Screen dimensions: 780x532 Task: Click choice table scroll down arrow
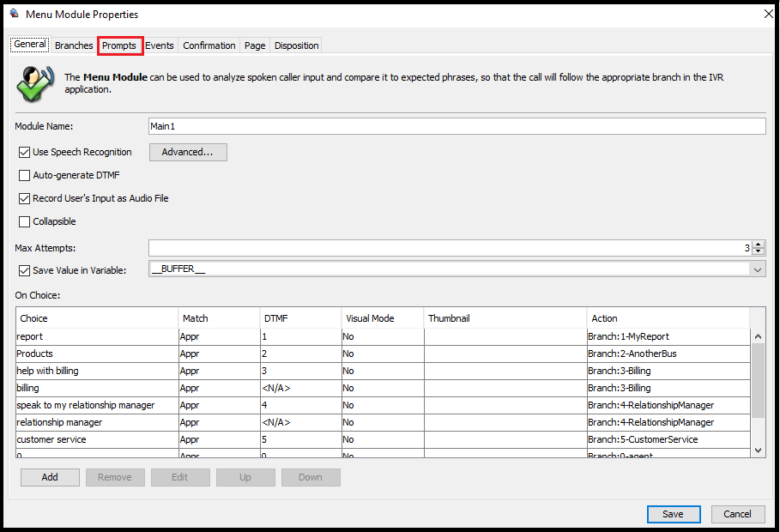[x=758, y=450]
